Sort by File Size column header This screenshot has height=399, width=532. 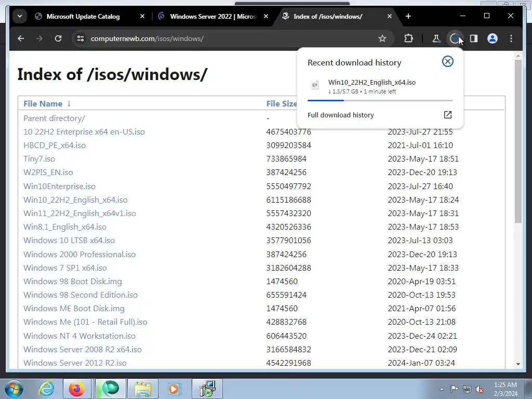[x=281, y=104]
